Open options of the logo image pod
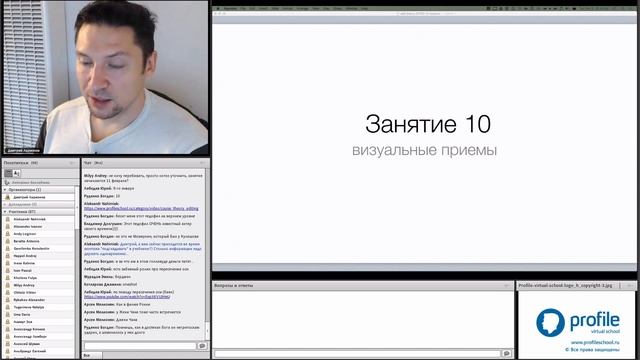640x360 pixels. [629, 286]
